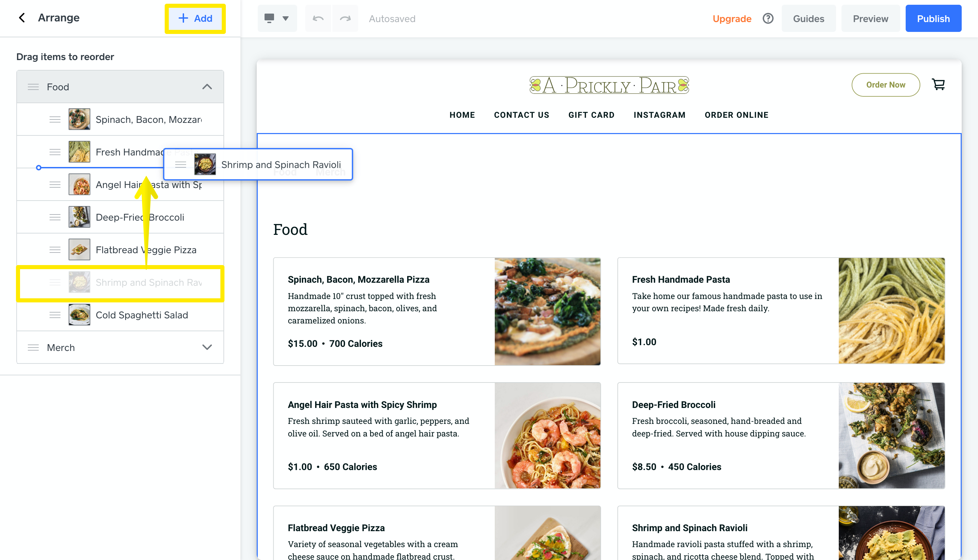Click the Upgrade link
The height and width of the screenshot is (560, 978).
point(732,18)
